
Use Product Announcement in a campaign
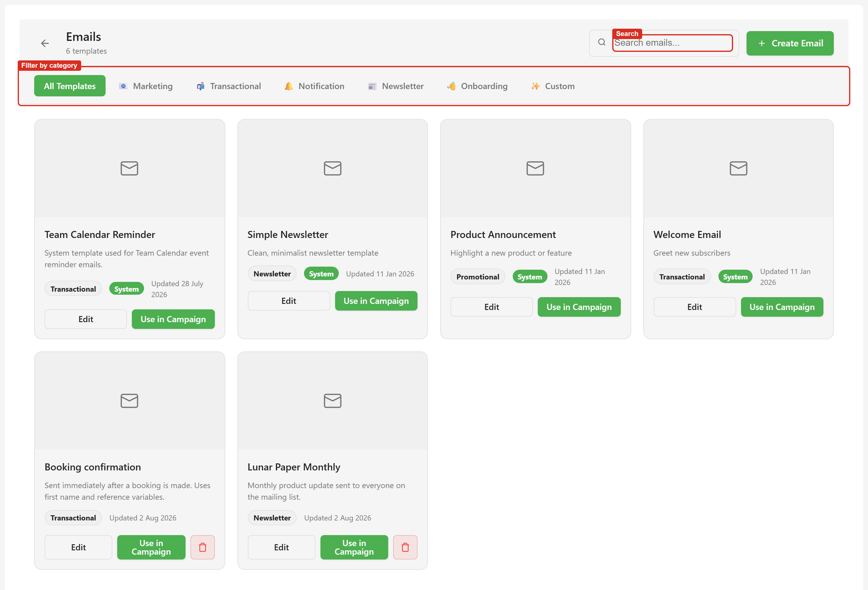(579, 307)
